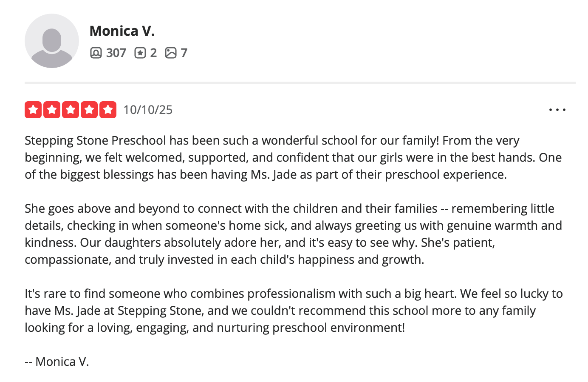
Task: Click the fourth red rating star
Action: click(x=89, y=110)
